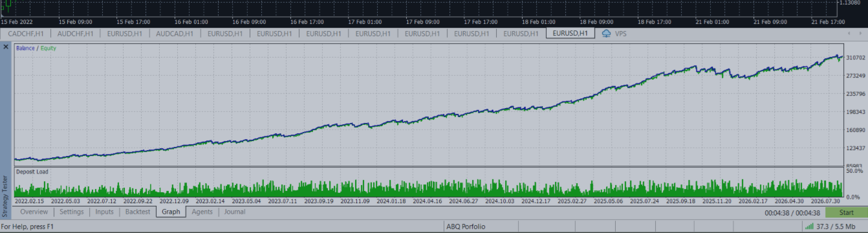Click the 2025.11.20 date label
Image resolution: width=868 pixels, height=233 pixels.
716,201
